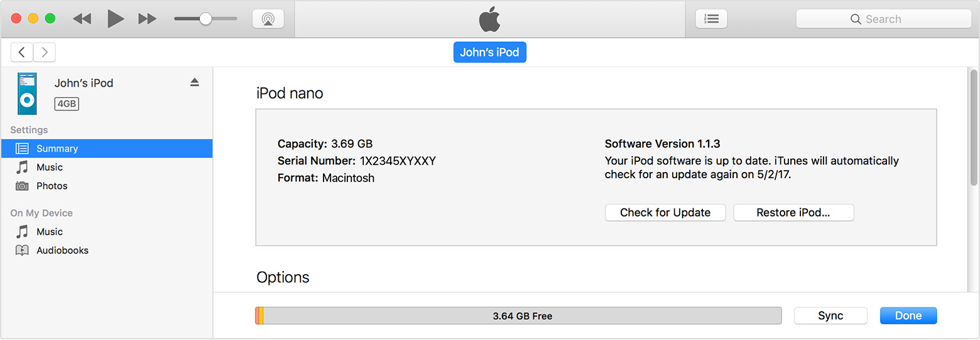
Task: Click the play button
Action: tap(116, 19)
